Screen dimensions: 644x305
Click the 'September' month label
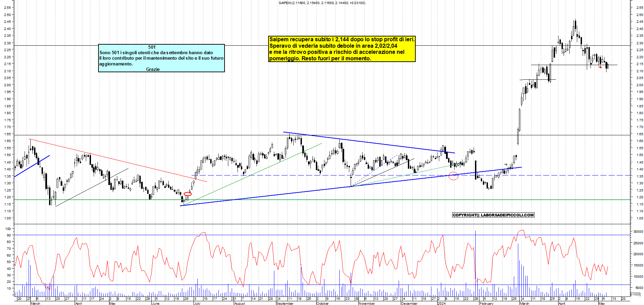285,303
